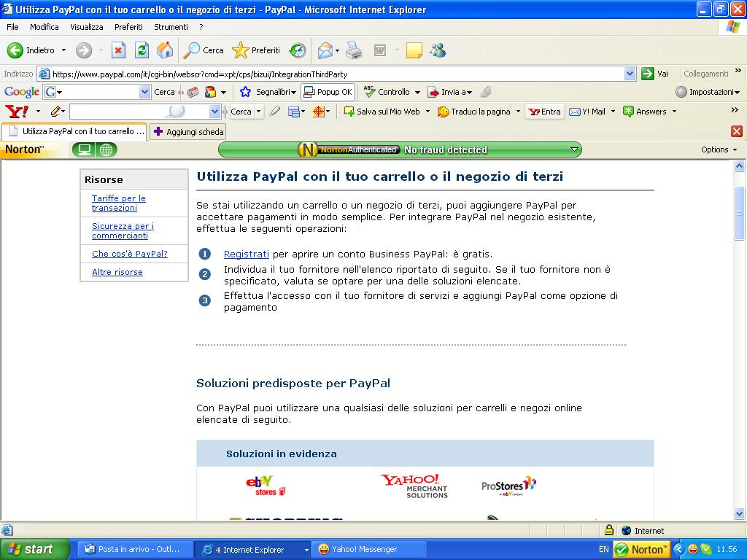Viewport: 747px width, 560px height.
Task: Open the Strumenti menu
Action: tap(171, 27)
